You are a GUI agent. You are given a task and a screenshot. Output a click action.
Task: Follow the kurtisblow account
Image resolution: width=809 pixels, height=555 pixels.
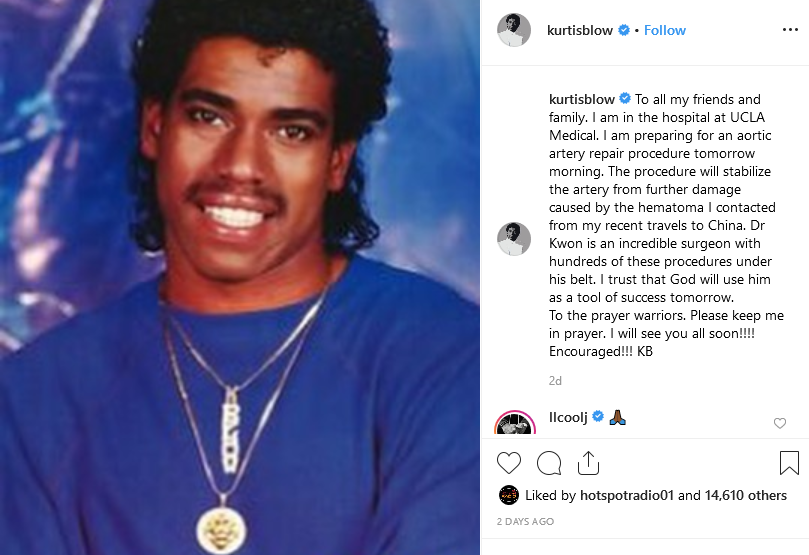pos(665,30)
